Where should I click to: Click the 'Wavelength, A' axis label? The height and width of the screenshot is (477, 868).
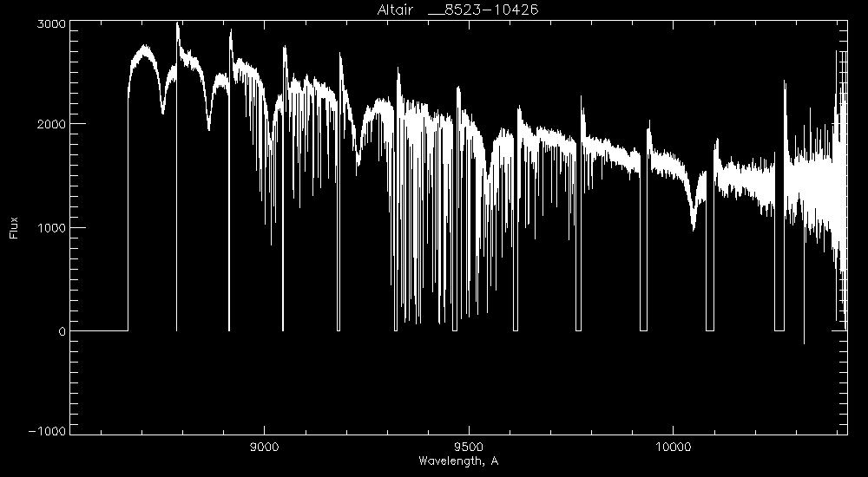pos(458,461)
